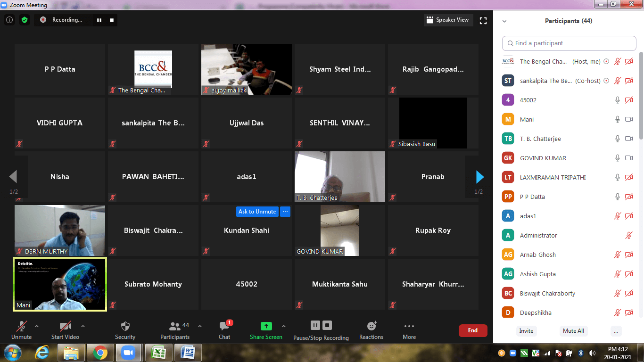Ask Kundan Shahi to unmute
The width and height of the screenshot is (644, 362).
tap(257, 212)
